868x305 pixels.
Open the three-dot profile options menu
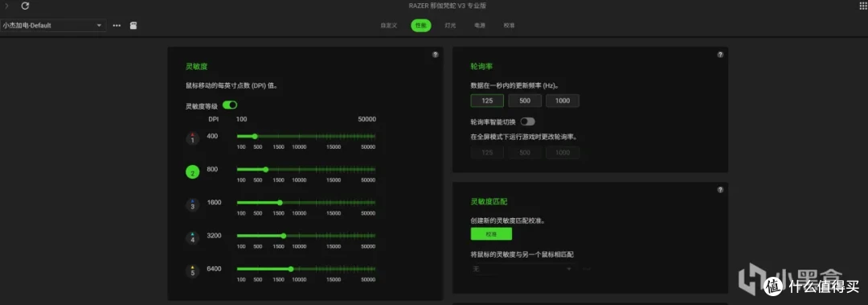click(117, 26)
